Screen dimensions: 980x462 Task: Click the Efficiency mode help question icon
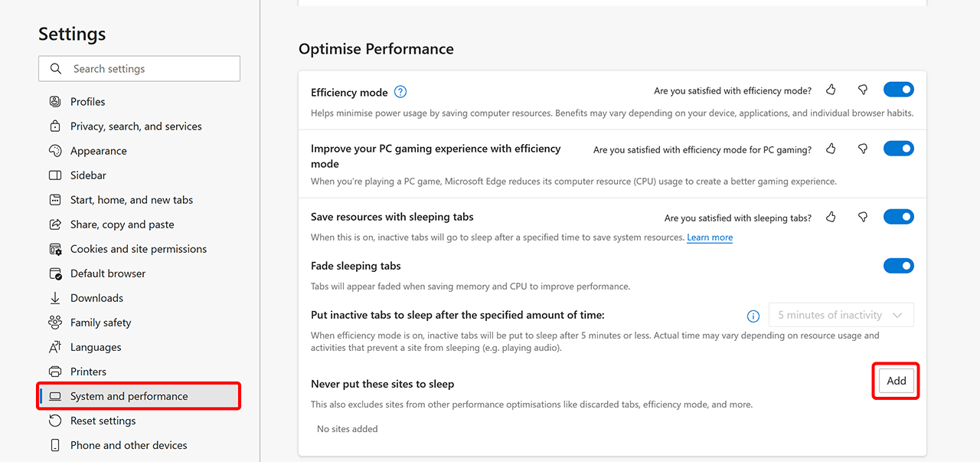point(400,92)
